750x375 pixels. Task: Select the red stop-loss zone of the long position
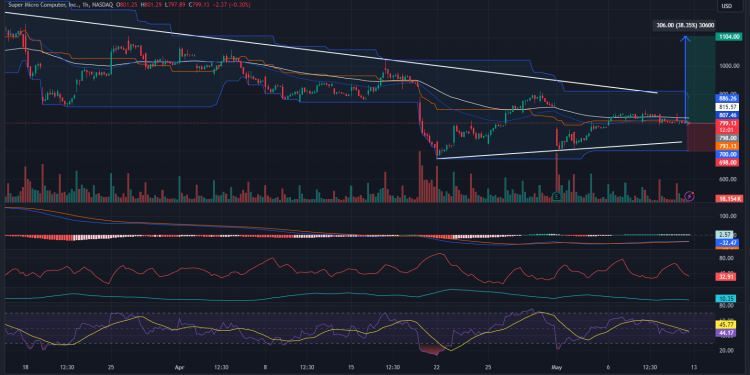pyautogui.click(x=700, y=137)
